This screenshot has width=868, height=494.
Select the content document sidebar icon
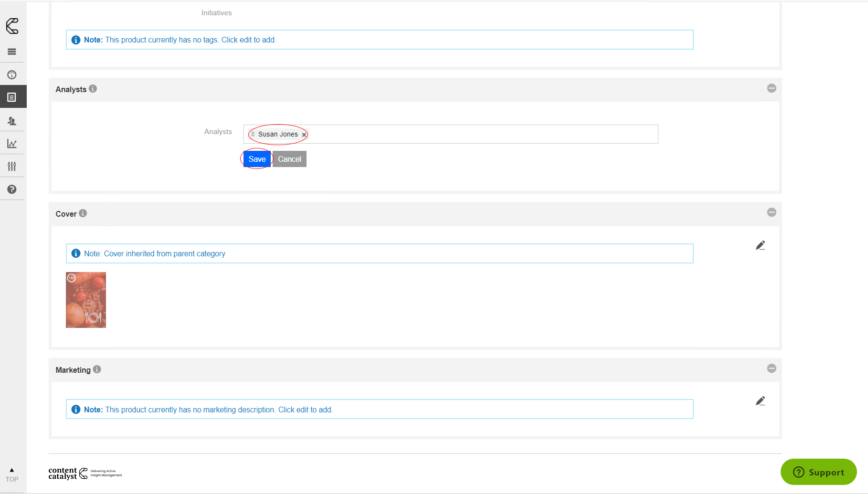12,97
